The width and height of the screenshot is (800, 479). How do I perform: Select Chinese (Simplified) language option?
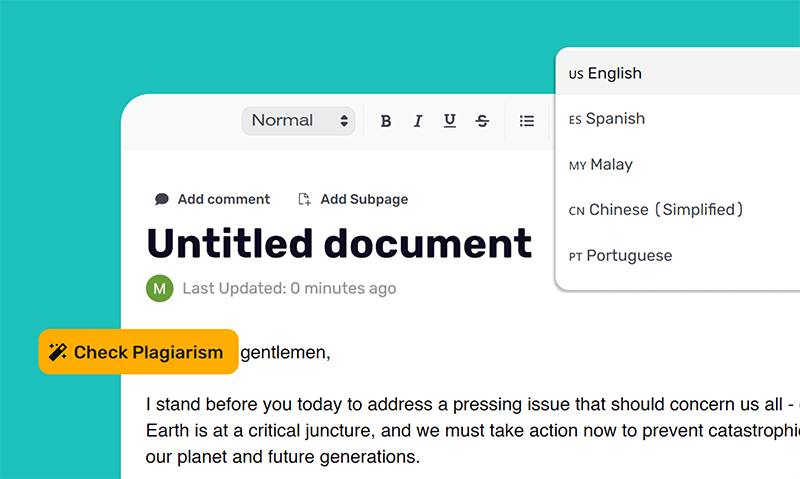point(665,210)
